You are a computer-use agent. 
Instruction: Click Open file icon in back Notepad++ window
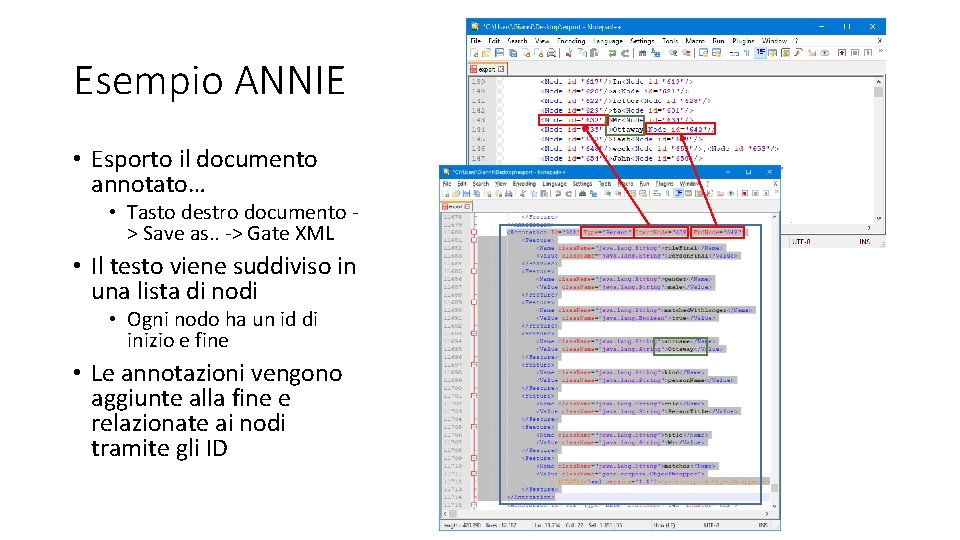(x=486, y=53)
